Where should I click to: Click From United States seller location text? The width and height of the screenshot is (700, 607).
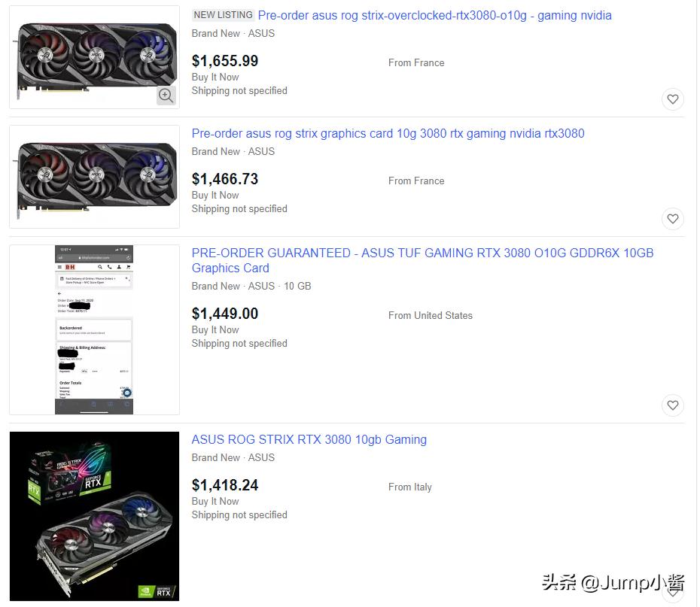click(430, 315)
